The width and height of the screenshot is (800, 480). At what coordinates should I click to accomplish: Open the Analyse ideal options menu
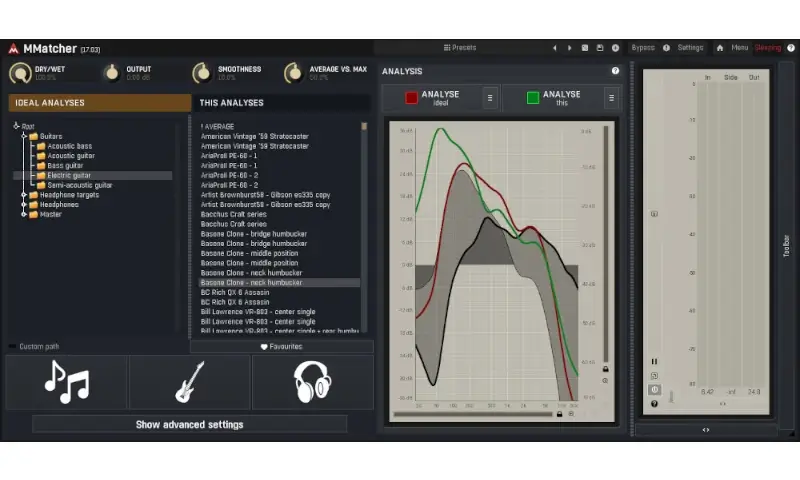(x=490, y=98)
